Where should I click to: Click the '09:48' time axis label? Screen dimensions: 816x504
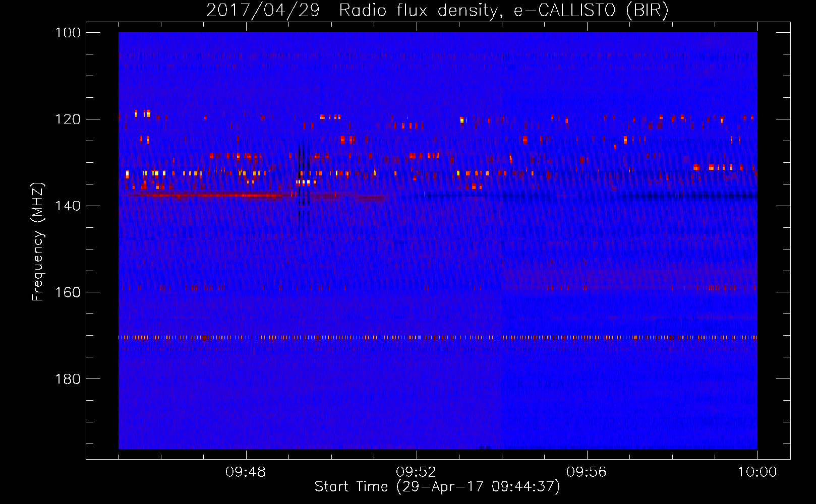[246, 472]
